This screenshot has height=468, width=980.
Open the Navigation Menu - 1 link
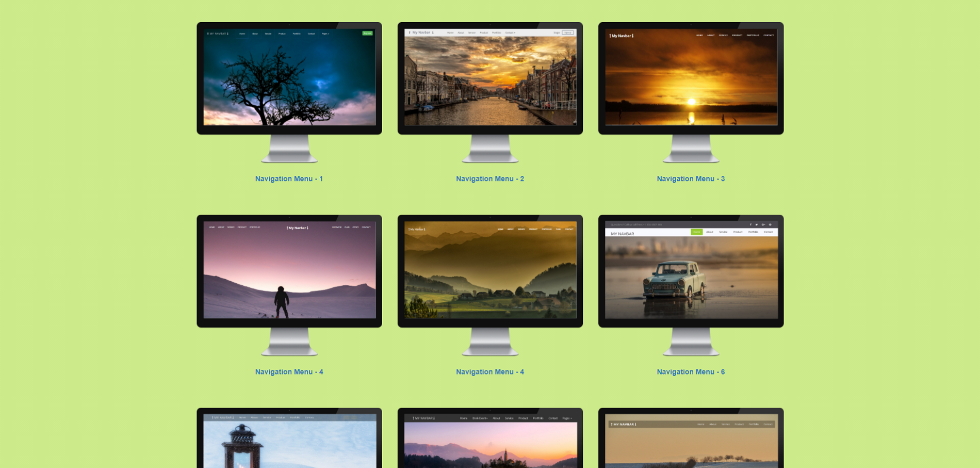pyautogui.click(x=289, y=179)
